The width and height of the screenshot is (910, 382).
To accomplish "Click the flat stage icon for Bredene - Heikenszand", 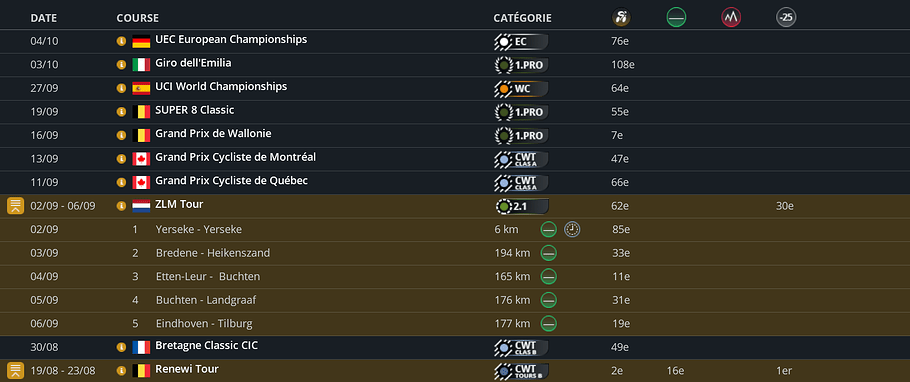I will point(549,253).
